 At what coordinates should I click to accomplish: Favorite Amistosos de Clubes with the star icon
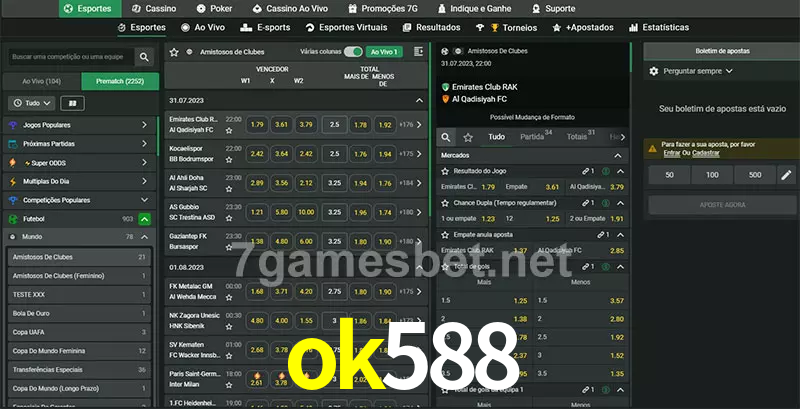[174, 51]
